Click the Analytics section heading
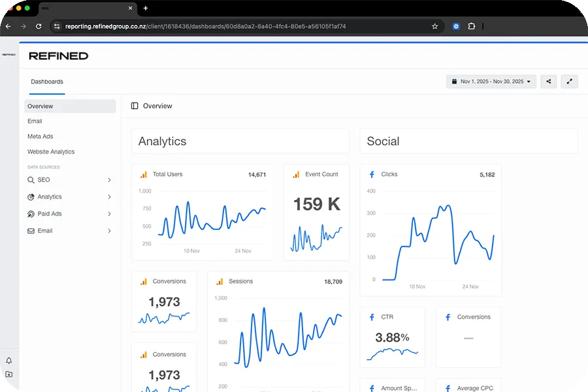Image resolution: width=588 pixels, height=392 pixels. click(163, 141)
